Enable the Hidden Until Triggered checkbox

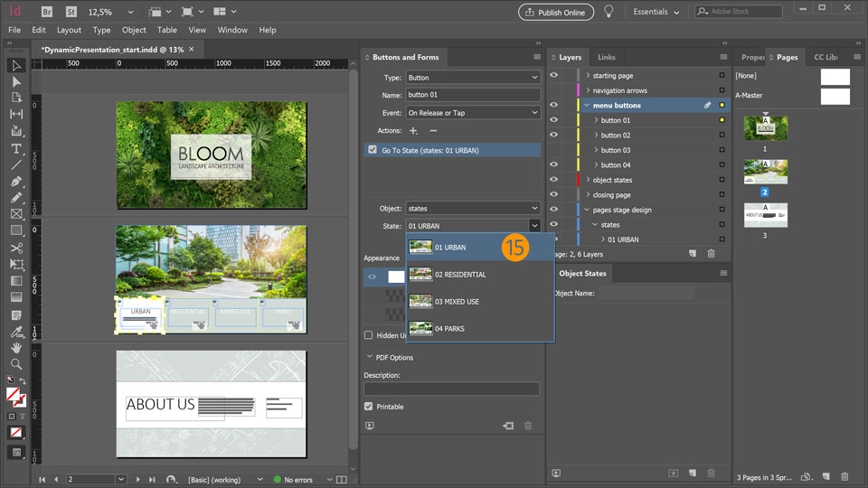click(369, 335)
